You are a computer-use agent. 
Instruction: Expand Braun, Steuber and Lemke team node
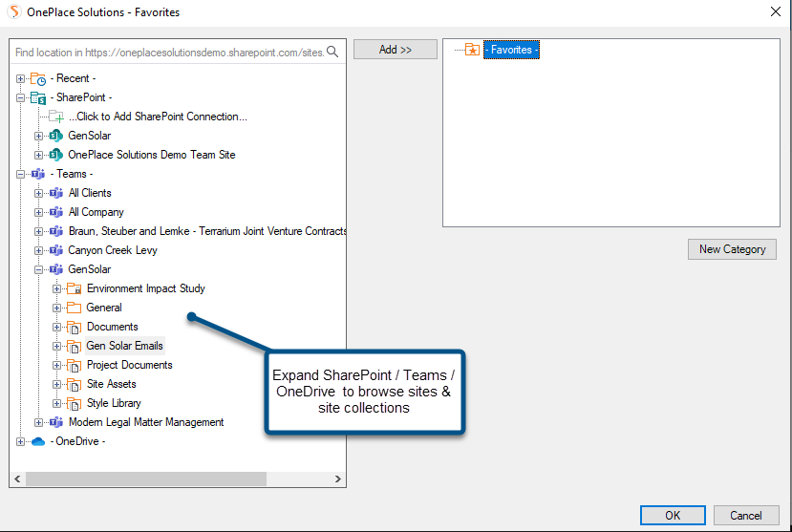[x=38, y=232]
